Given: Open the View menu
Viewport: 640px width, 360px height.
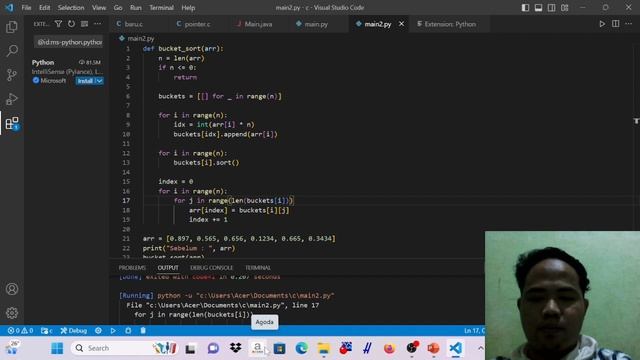Looking at the screenshot, I should [x=99, y=8].
